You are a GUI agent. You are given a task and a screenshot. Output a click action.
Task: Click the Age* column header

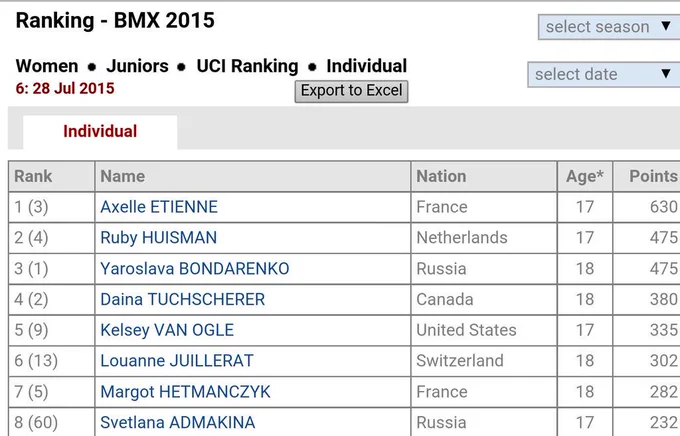(x=585, y=176)
